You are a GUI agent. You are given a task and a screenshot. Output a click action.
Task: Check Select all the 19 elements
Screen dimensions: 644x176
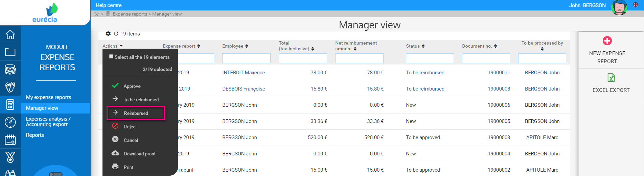(111, 56)
